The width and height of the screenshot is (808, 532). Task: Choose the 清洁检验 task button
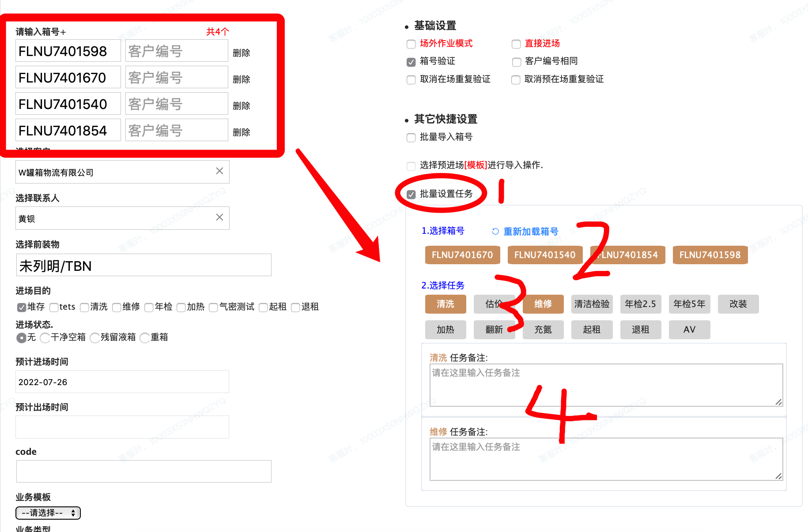point(592,304)
